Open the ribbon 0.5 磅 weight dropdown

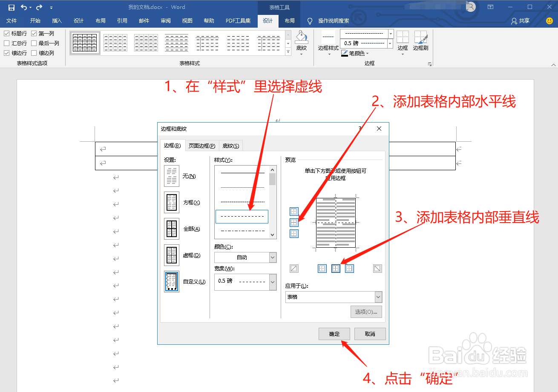point(390,43)
